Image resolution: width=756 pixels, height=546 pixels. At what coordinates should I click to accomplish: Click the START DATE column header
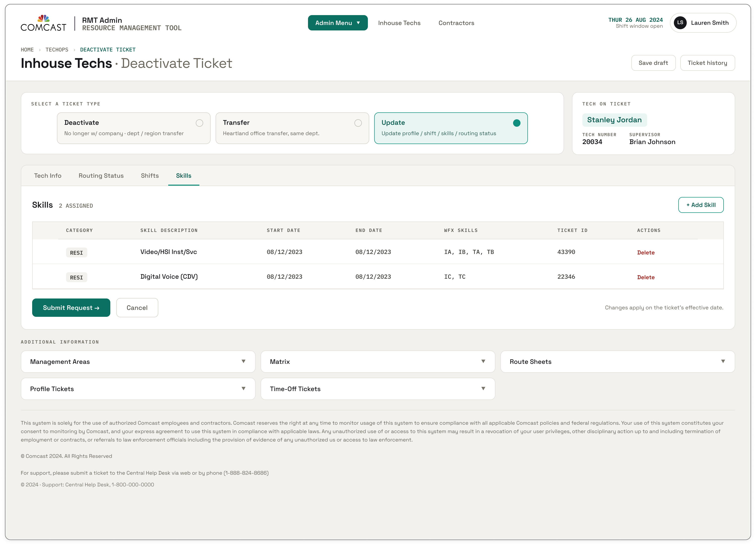pyautogui.click(x=283, y=230)
